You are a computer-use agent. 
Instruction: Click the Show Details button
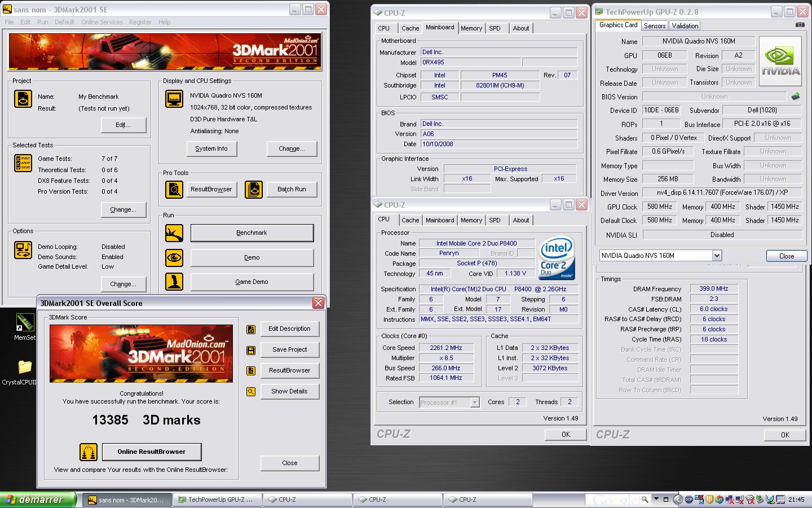(x=290, y=391)
